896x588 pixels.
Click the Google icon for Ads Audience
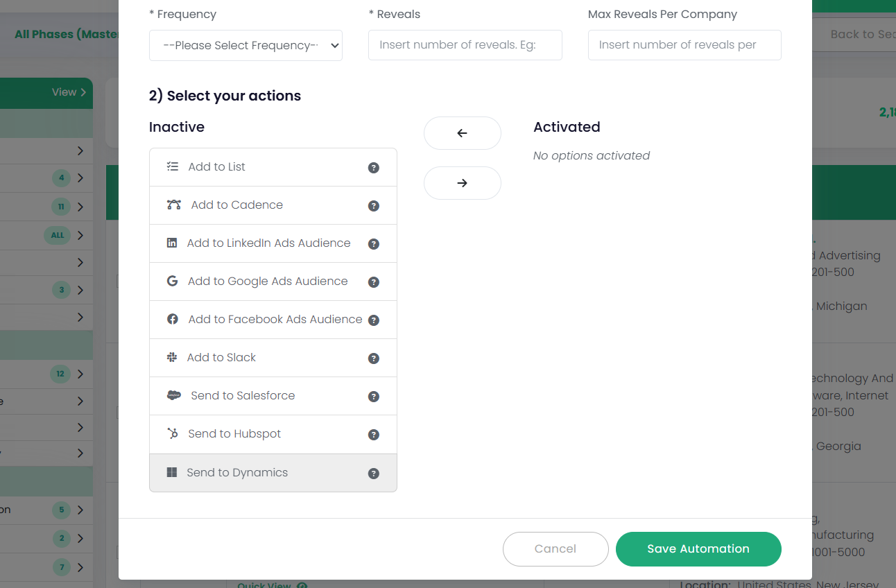[172, 282]
